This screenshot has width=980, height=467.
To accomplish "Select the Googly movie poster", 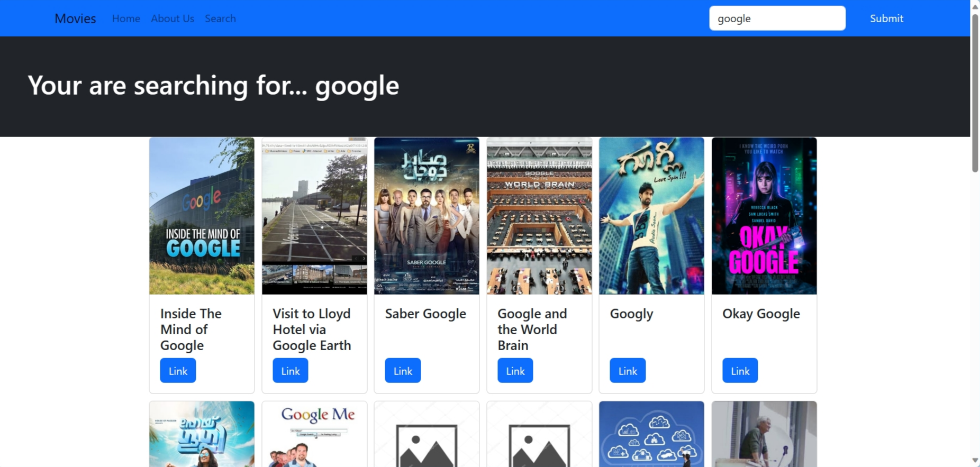I will coord(651,216).
